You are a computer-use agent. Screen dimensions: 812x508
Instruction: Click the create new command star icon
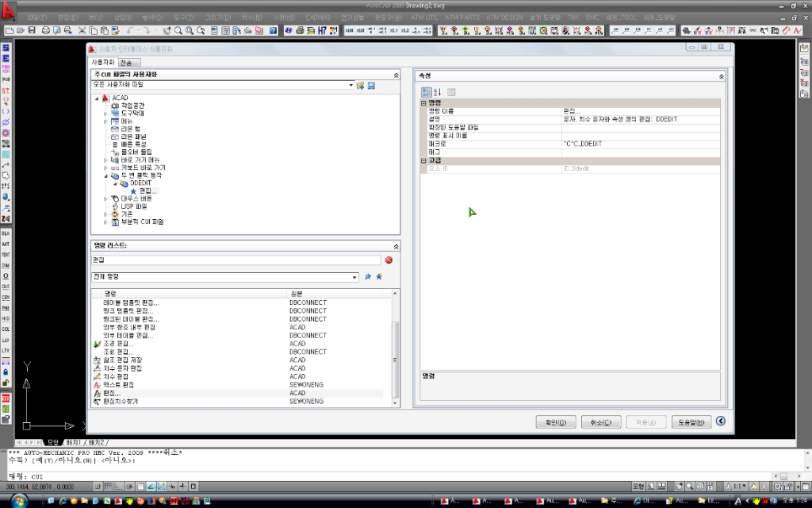click(x=379, y=277)
